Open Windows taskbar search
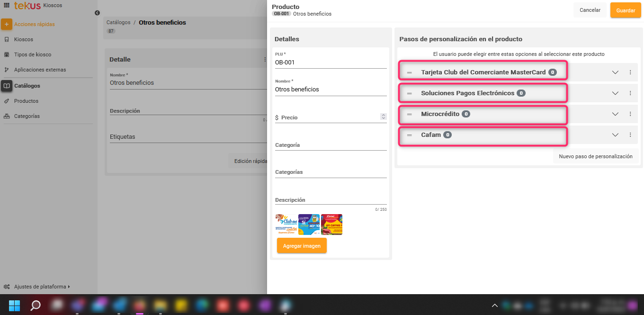This screenshot has width=644, height=315. click(x=36, y=305)
